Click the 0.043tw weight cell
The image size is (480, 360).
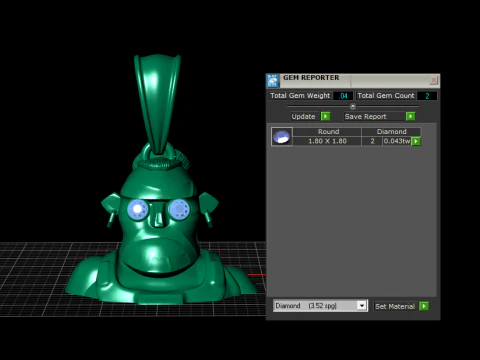tap(397, 141)
